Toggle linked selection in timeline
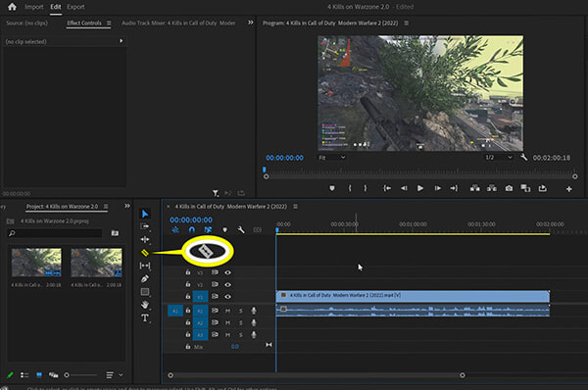This screenshot has height=390, width=588. tap(208, 230)
